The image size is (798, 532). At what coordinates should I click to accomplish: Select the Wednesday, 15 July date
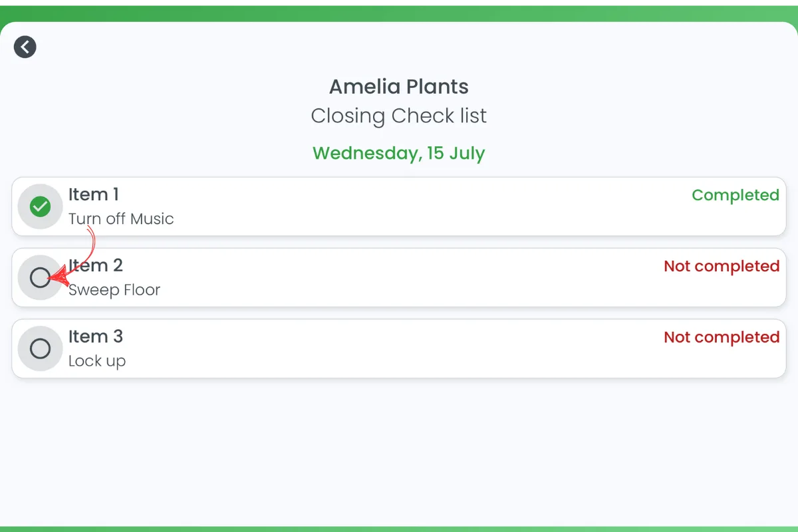(x=399, y=153)
